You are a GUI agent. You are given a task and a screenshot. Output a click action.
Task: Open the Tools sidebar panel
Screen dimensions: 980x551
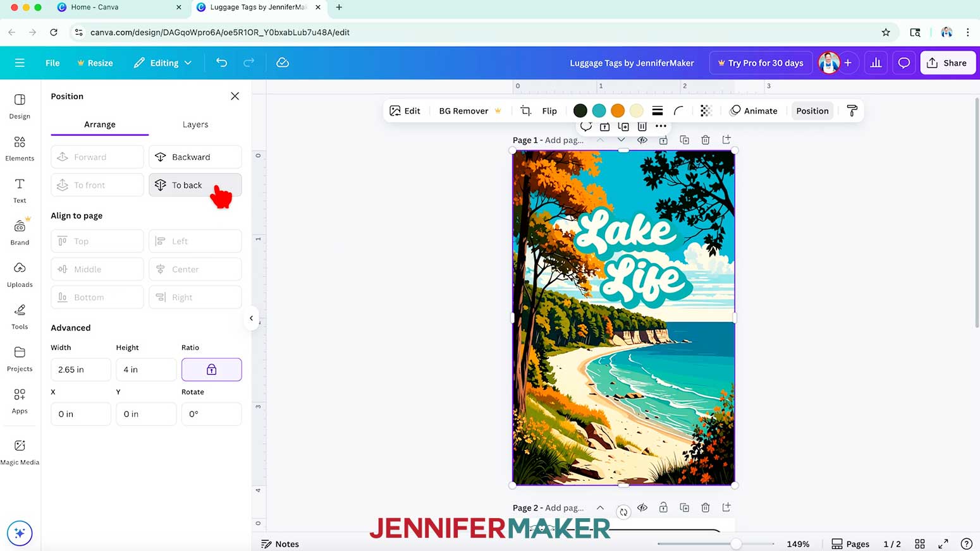(x=20, y=317)
